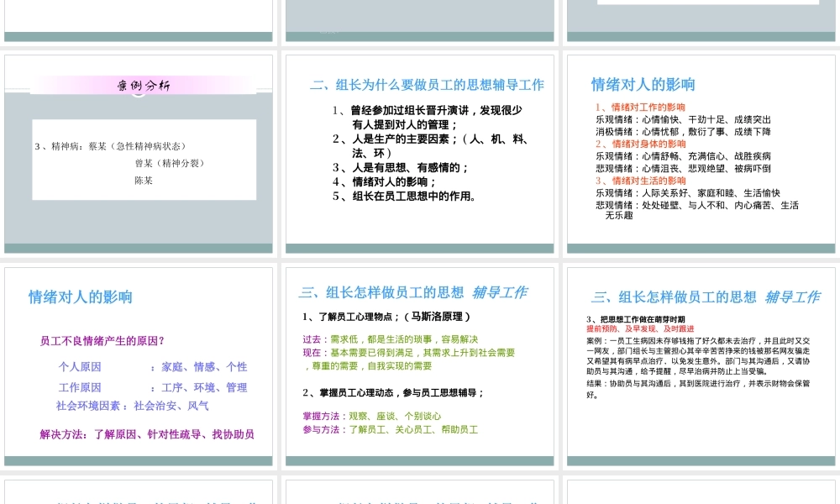The height and width of the screenshot is (504, 840).
Task: Click the green line 掌握方法：观察、座谈、个别谈心
Action: pyautogui.click(x=372, y=416)
